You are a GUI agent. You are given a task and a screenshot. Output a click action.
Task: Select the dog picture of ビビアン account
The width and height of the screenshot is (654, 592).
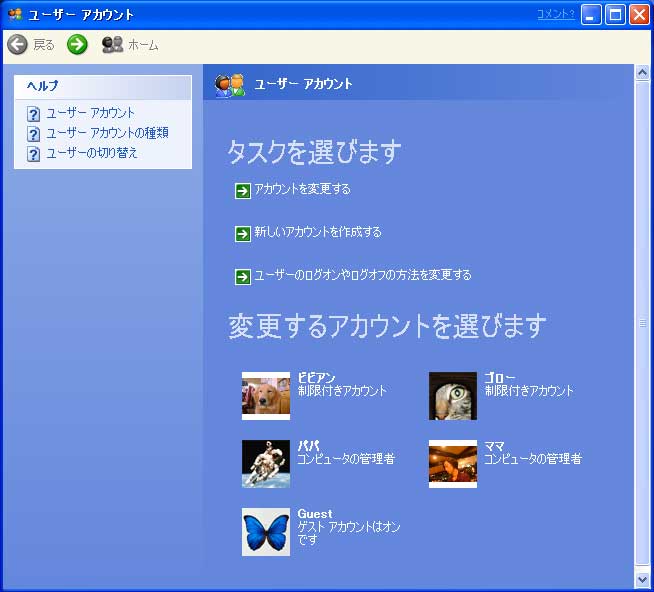[266, 396]
